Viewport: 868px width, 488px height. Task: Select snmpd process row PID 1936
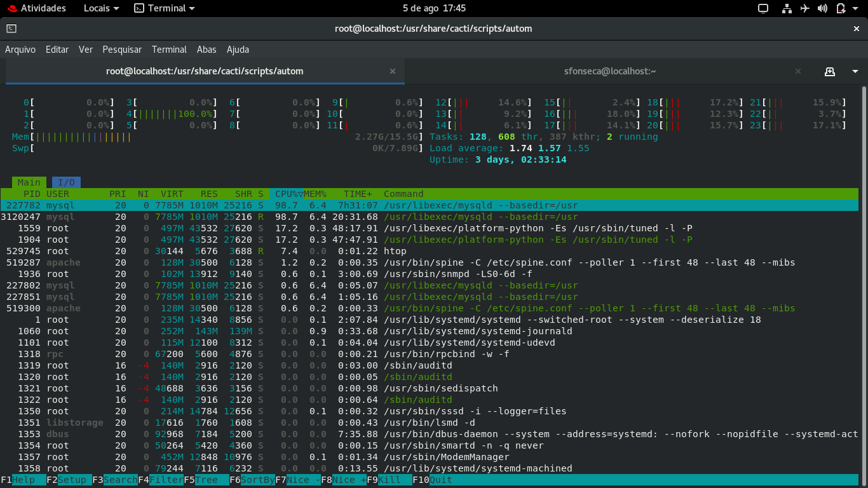430,274
